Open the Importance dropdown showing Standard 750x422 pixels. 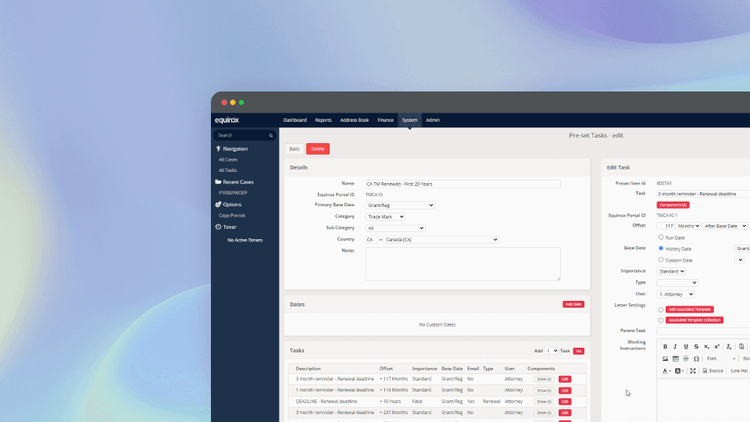671,271
